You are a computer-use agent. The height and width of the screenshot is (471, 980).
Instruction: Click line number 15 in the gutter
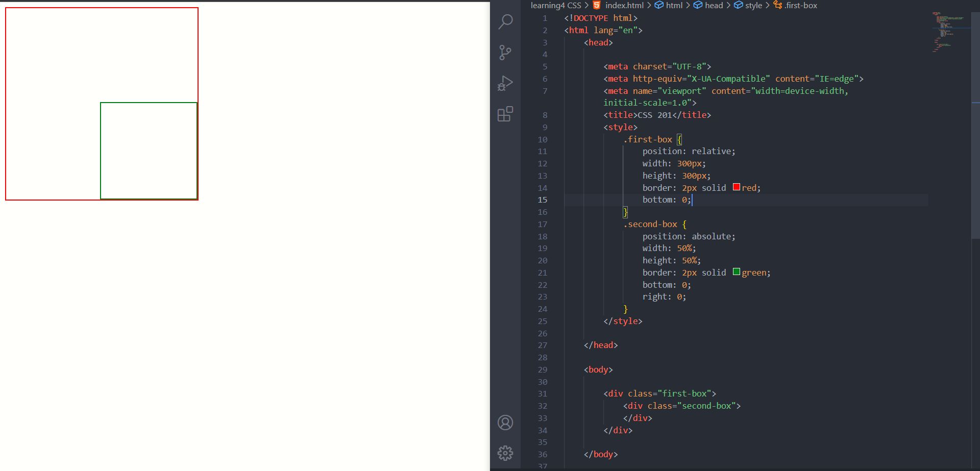pos(542,200)
